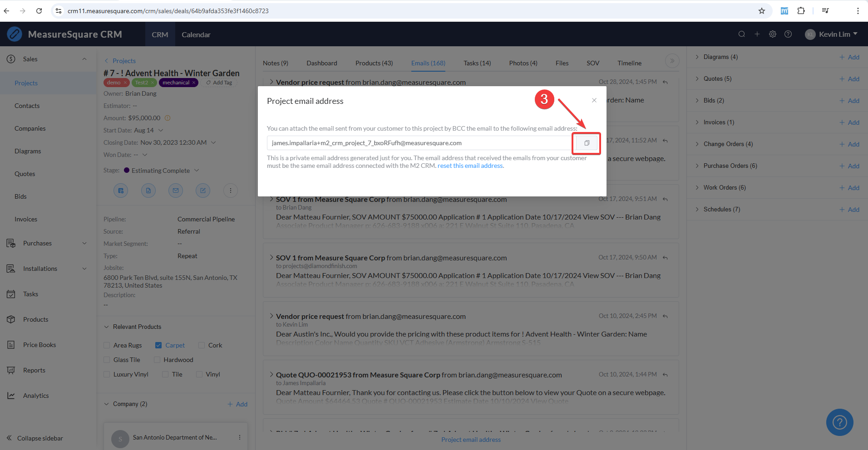Click the Project email address link at bottom
Image resolution: width=868 pixels, height=450 pixels.
(471, 440)
